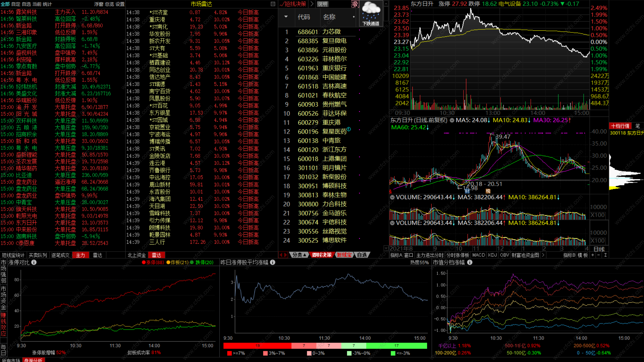Click the 说明 button
Viewport: 644px width, 362px height.
point(323,4)
